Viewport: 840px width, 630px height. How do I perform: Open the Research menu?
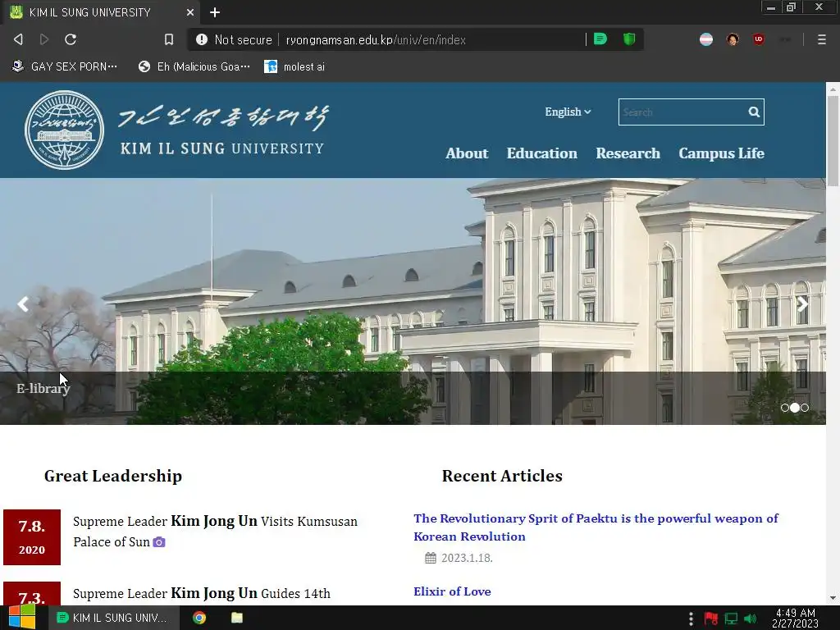coord(628,153)
